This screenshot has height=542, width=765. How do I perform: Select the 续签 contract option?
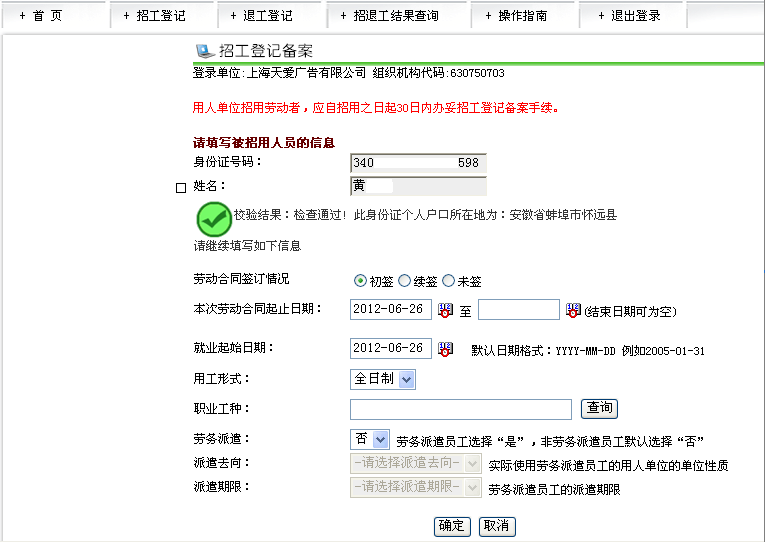tap(405, 281)
